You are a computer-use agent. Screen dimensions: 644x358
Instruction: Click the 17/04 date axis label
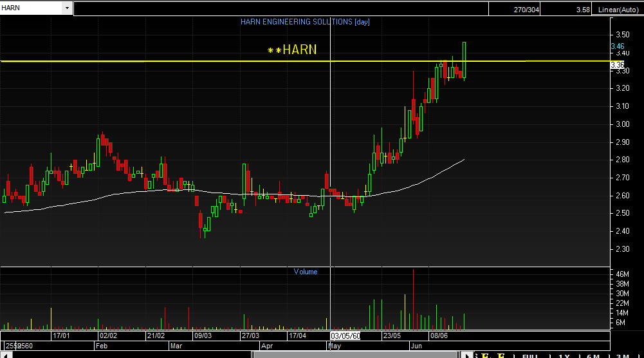coord(297,336)
